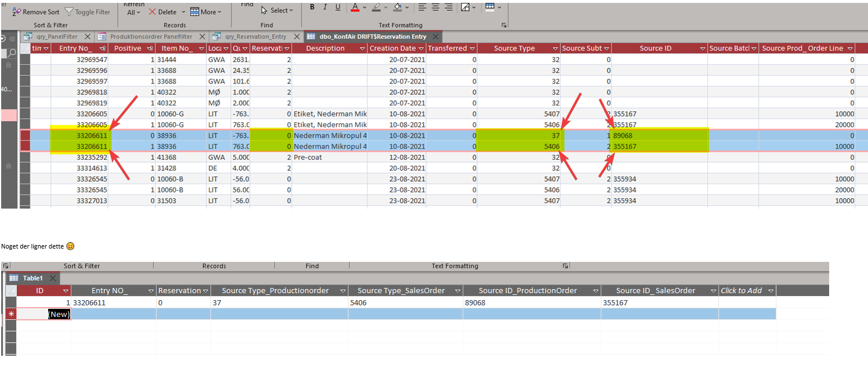This screenshot has height=365, width=868.
Task: Open Source ID_SalesOrder column dropdown
Action: (x=713, y=291)
